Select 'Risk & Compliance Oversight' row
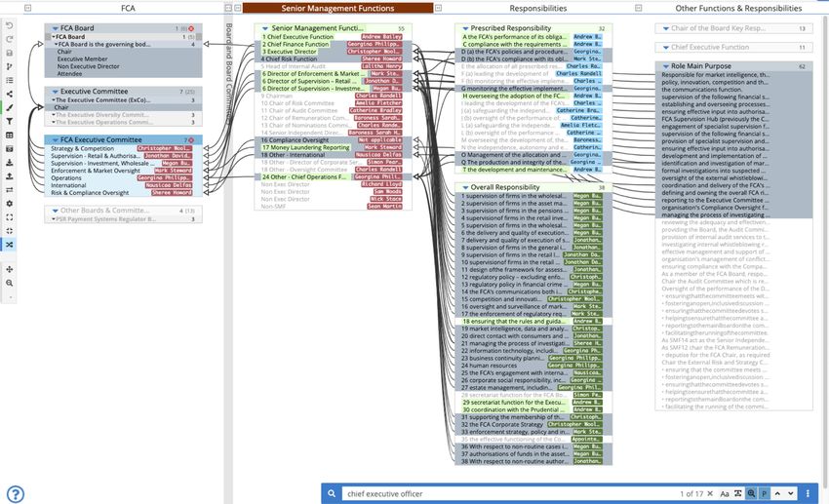 click(x=122, y=193)
